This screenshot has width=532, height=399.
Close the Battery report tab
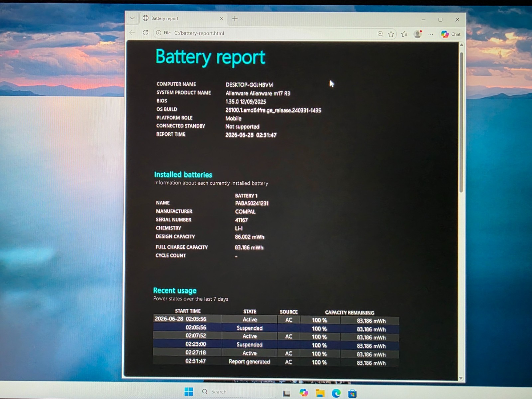222,19
